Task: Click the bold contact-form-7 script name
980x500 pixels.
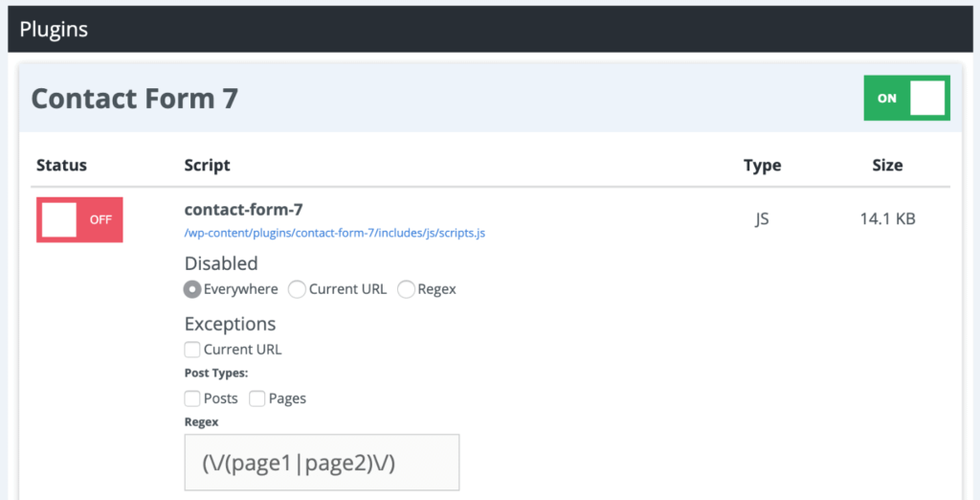Action: (243, 210)
